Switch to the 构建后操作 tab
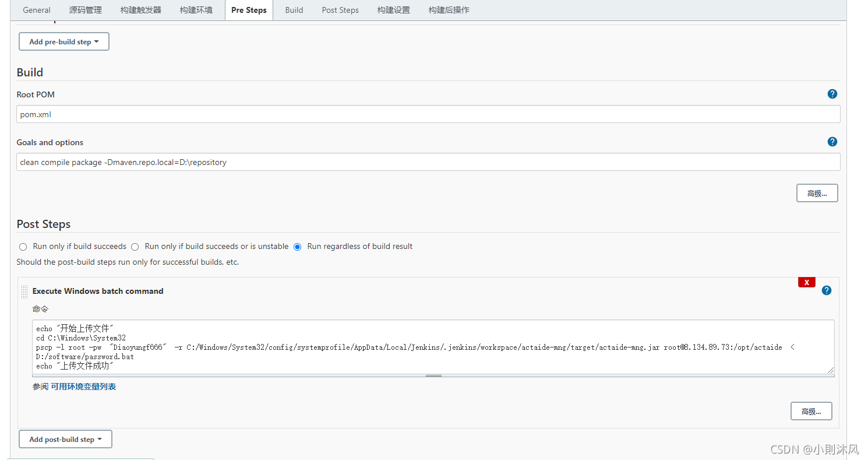Screen dimensions: 868x460 (449, 10)
